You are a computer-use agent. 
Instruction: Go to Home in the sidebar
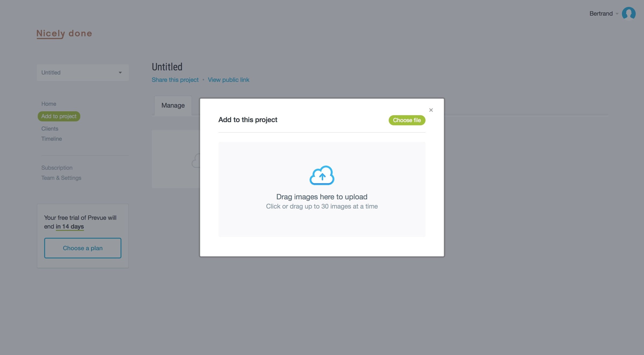pyautogui.click(x=49, y=104)
